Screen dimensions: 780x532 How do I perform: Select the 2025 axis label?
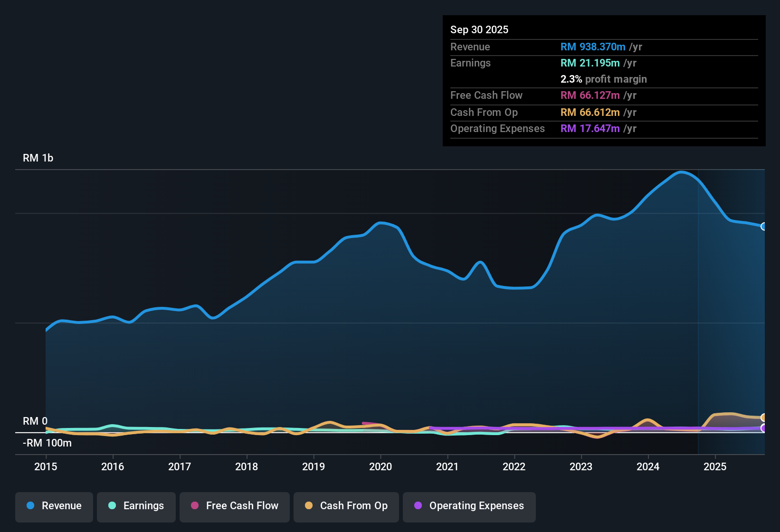click(x=715, y=467)
